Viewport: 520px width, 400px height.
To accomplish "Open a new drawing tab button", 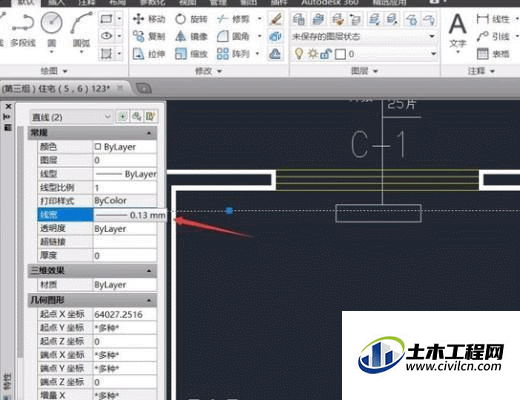I will pos(144,88).
